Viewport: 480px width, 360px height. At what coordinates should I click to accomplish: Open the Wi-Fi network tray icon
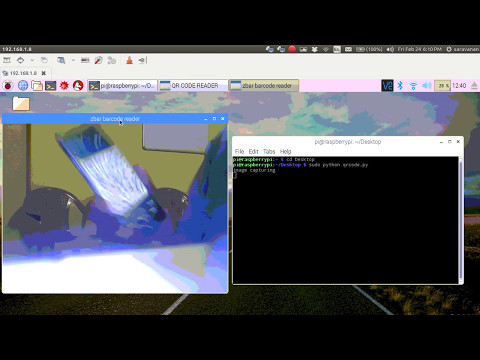pos(413,86)
